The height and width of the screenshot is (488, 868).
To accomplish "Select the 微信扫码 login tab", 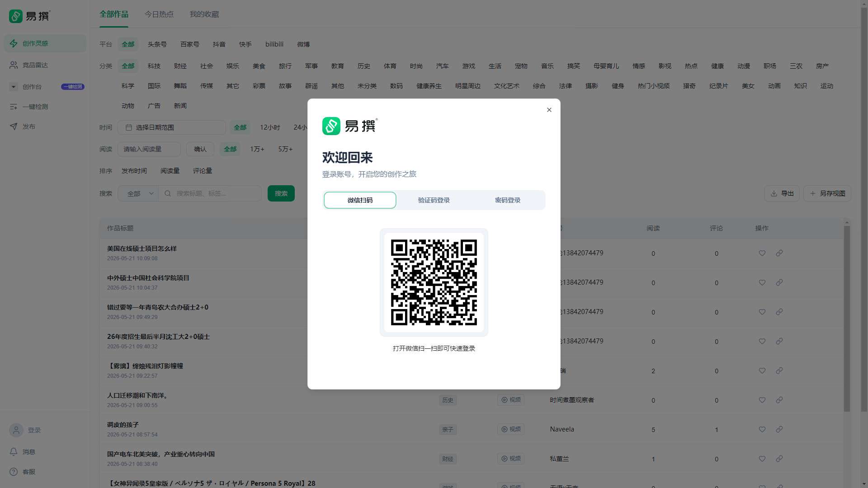I will tap(360, 200).
